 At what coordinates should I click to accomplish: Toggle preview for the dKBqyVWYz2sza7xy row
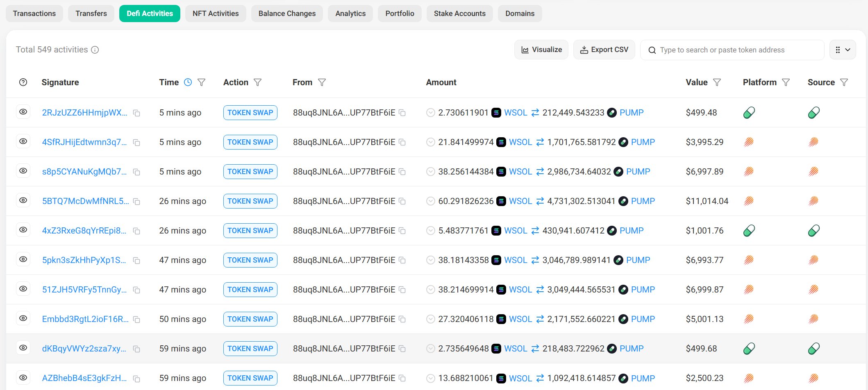23,348
